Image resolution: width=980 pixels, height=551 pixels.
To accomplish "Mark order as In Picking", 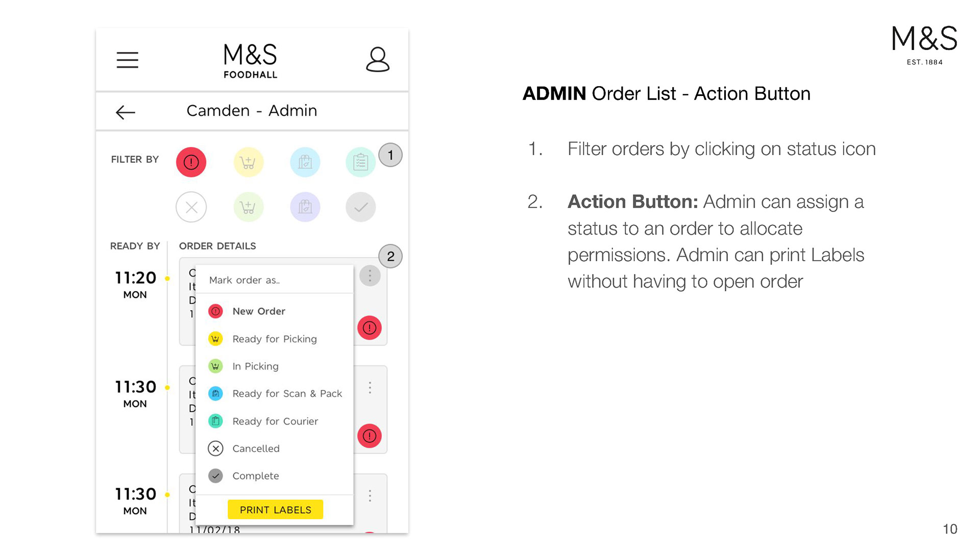I will coord(275,366).
